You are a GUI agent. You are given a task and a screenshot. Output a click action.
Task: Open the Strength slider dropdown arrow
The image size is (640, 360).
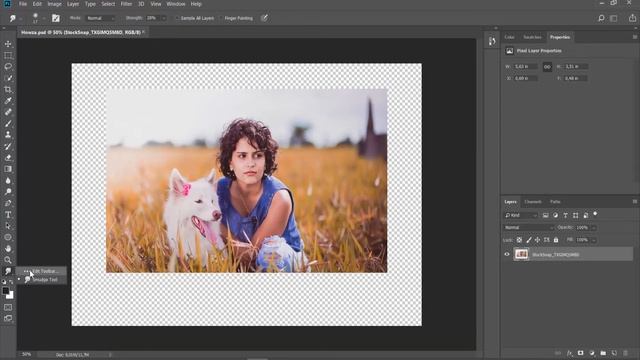point(164,18)
